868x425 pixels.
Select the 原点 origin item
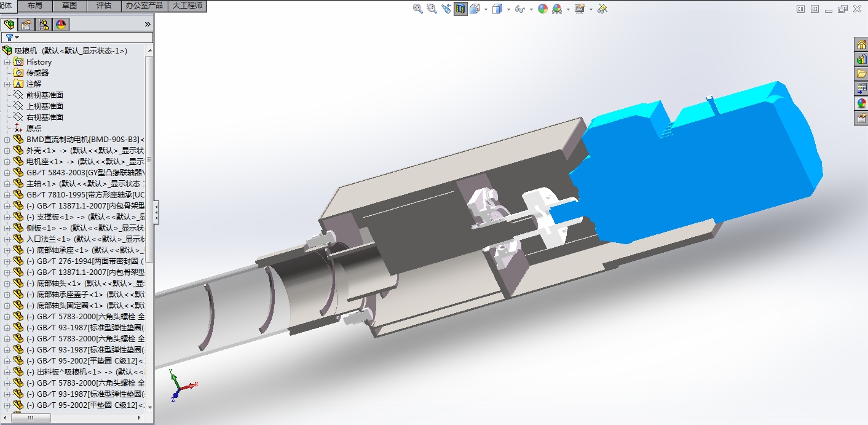tap(28, 129)
